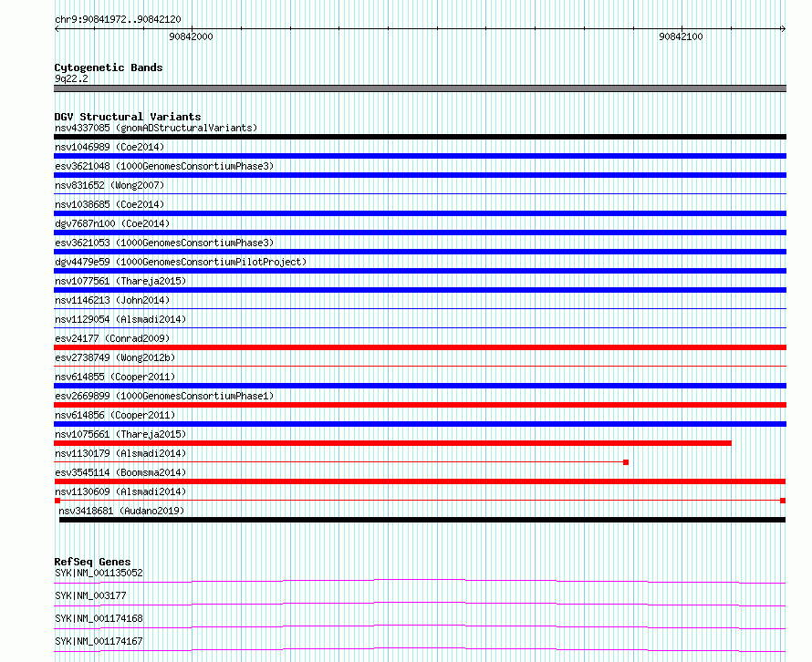Select dgv4479e59 1000GenomesConsortiumPilotProject label
812x662 pixels.
181,262
